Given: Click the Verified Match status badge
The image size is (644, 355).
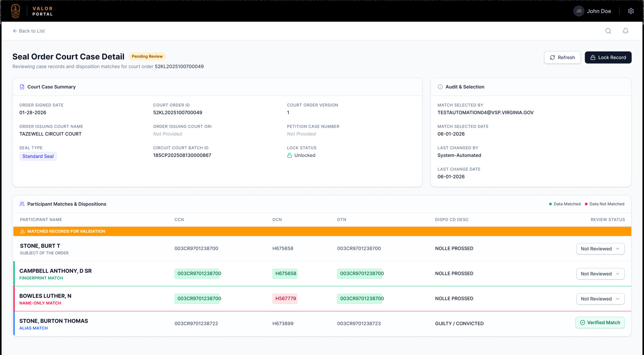Looking at the screenshot, I should (600, 322).
